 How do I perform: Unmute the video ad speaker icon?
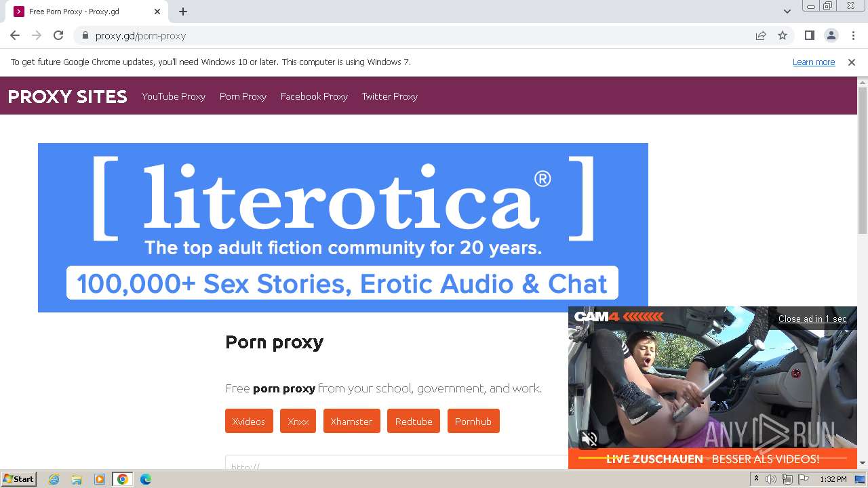point(589,439)
